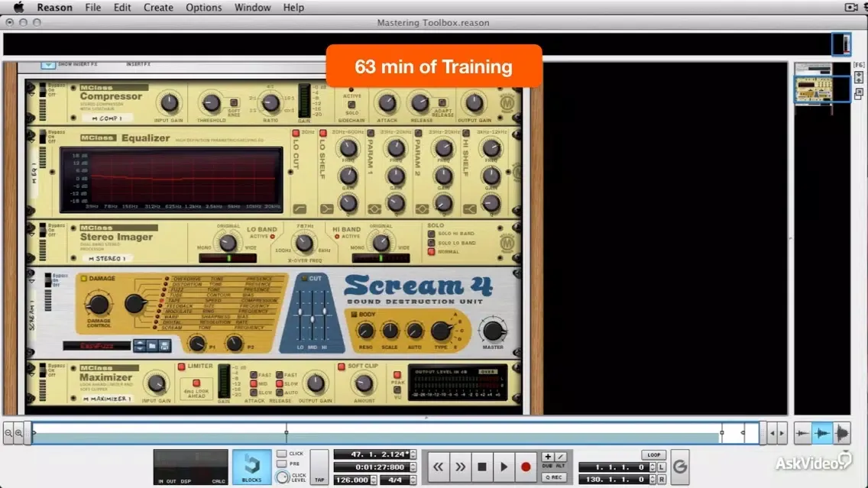Zoom in the sequencer with magnifier plus

click(19, 433)
